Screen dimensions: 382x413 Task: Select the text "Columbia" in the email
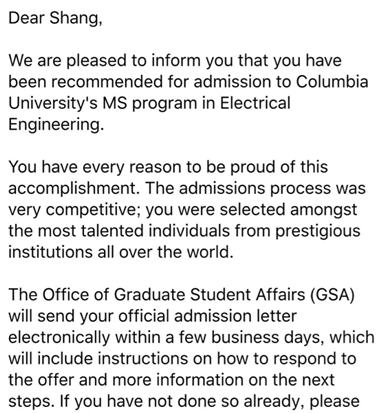click(x=332, y=82)
